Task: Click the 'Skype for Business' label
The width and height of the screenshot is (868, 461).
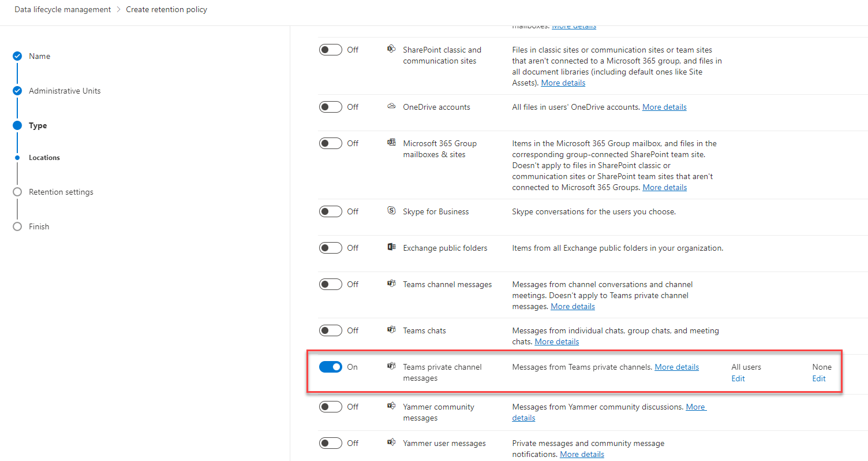Action: (x=436, y=211)
